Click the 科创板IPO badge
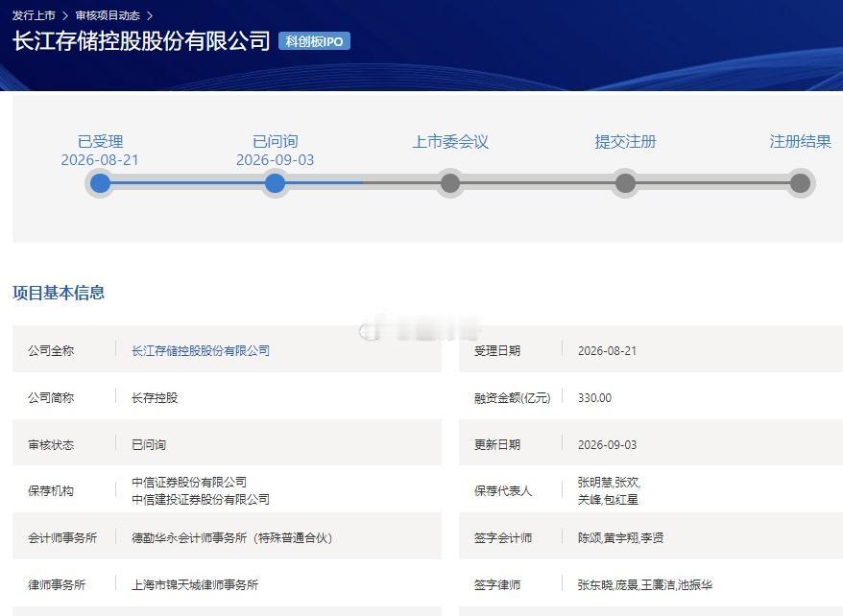Screen dimensions: 843x616 pos(314,41)
